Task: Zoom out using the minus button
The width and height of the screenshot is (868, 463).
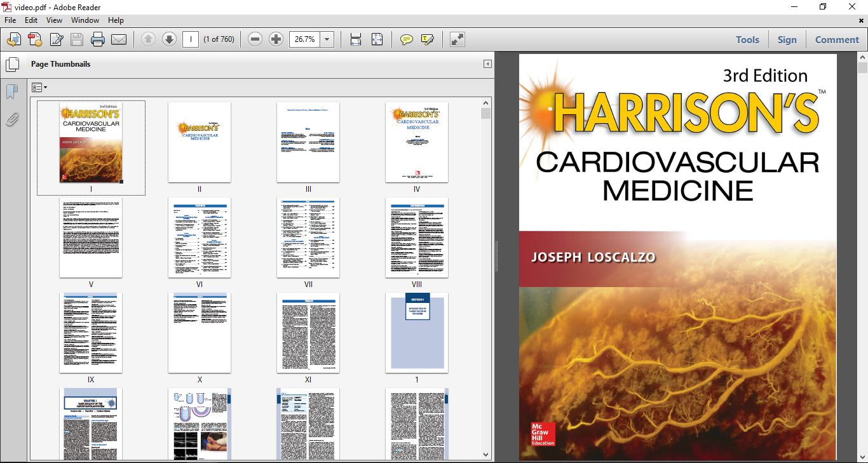Action: tap(255, 39)
